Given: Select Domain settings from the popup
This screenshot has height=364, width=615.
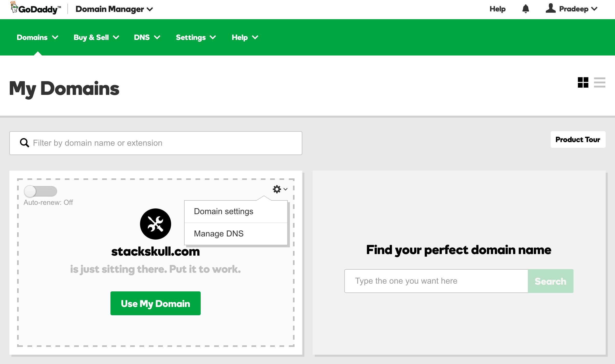Looking at the screenshot, I should point(236,212).
